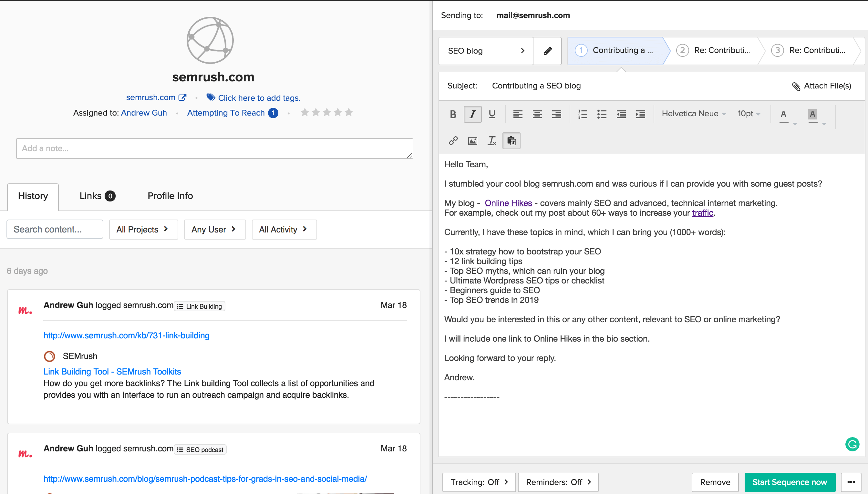Image resolution: width=868 pixels, height=494 pixels.
Task: Click Start Sequence now button
Action: (789, 482)
